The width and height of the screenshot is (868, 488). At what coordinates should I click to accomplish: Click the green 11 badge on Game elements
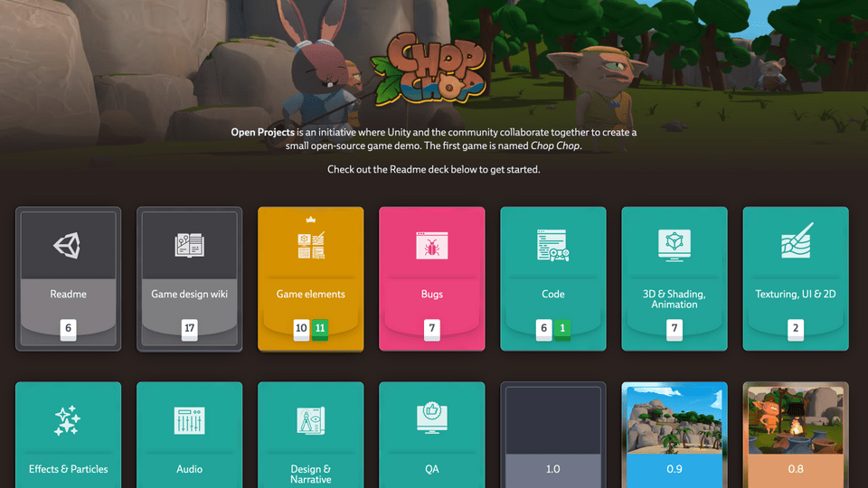point(320,329)
